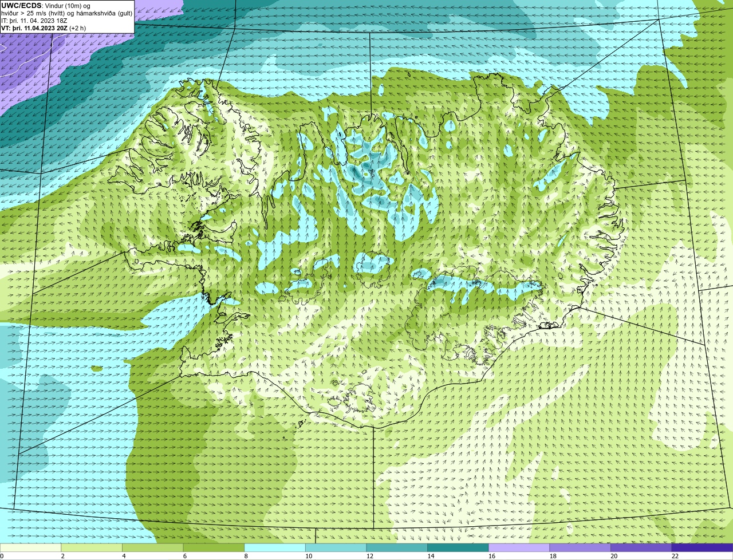Click the "IT: þri. 11. 04. 2023 18Z" line
This screenshot has height=560, width=733.
click(34, 21)
